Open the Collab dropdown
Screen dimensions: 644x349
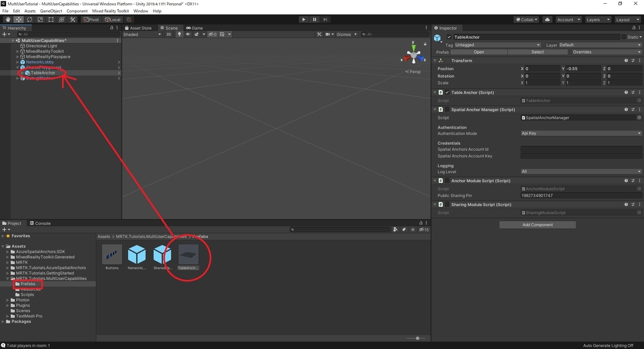pos(526,20)
